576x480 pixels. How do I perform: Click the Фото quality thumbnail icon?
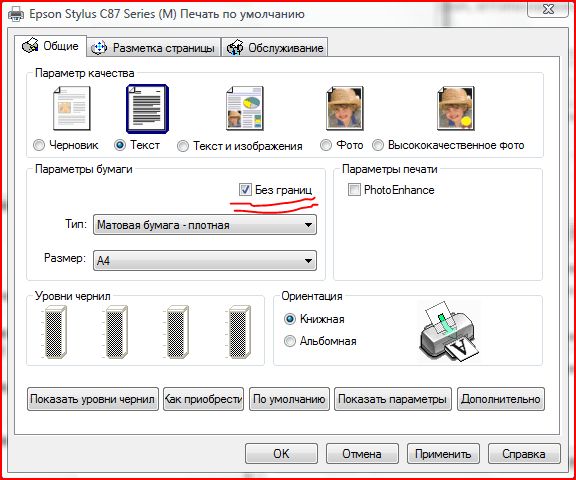coord(345,108)
